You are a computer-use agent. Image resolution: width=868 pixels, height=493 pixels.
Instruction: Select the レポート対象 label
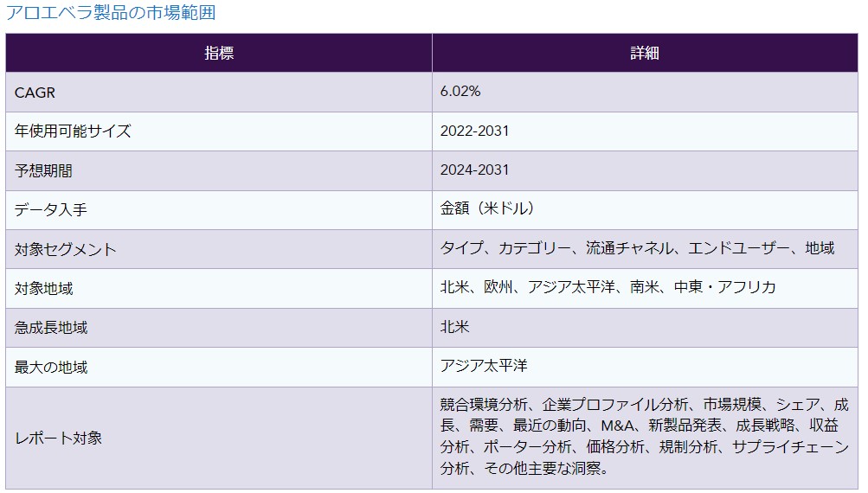coord(58,439)
